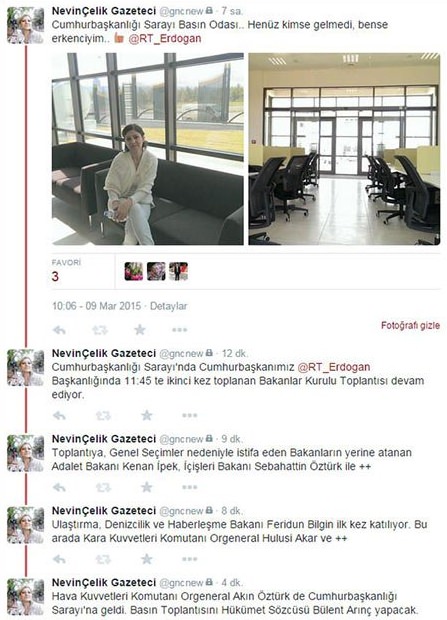
Task: Open the three-dot menu on the Feridun Bilgin tweet
Action: click(x=189, y=559)
